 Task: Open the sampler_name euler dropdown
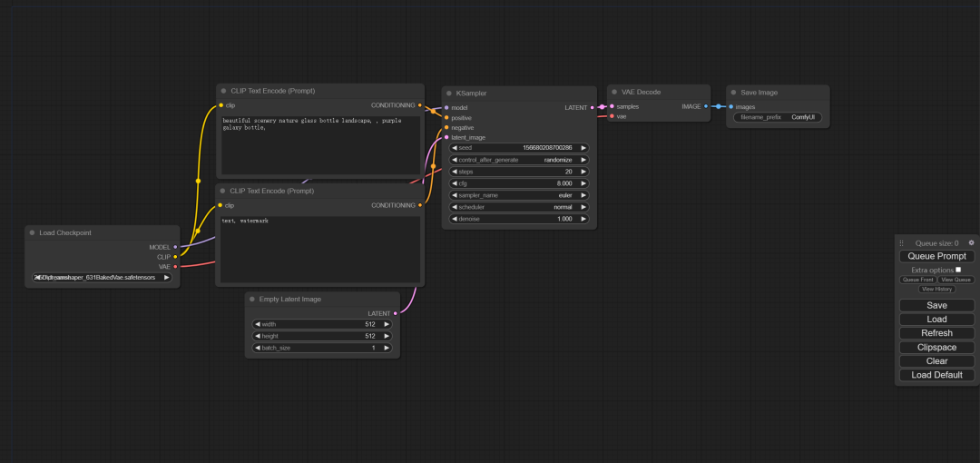519,195
